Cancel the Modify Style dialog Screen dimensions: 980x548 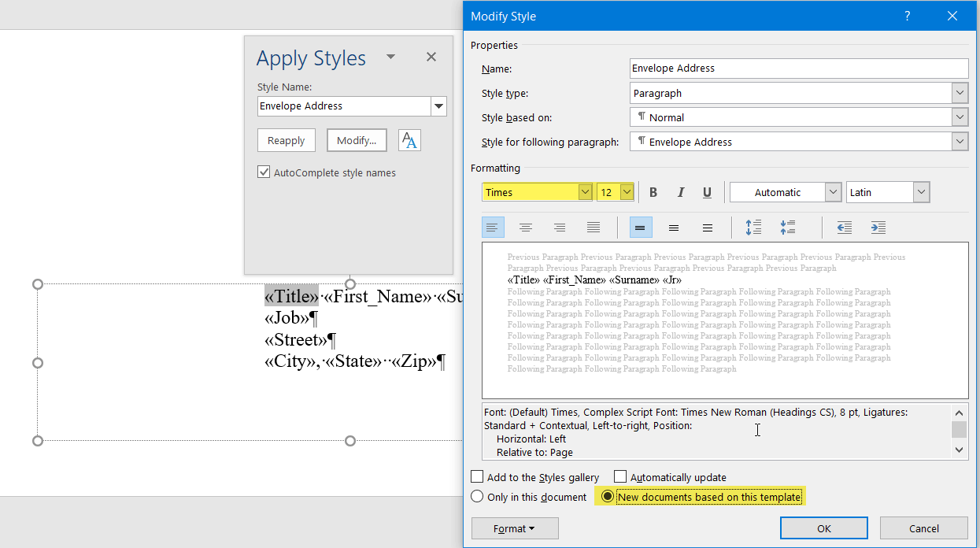point(924,528)
